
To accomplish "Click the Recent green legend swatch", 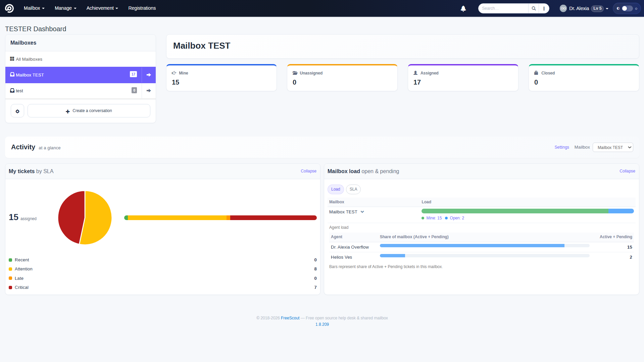I will pos(10,260).
